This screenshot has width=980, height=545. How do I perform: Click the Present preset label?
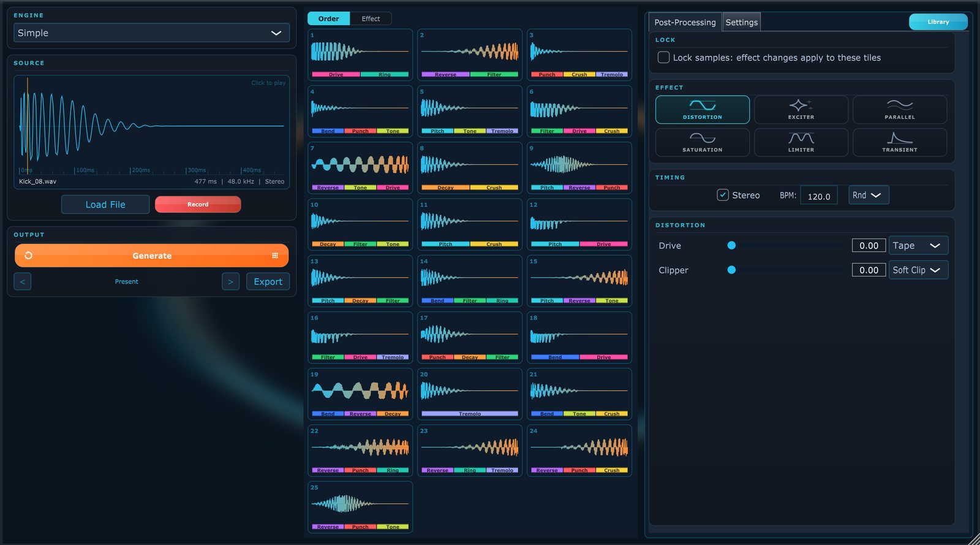click(x=127, y=281)
